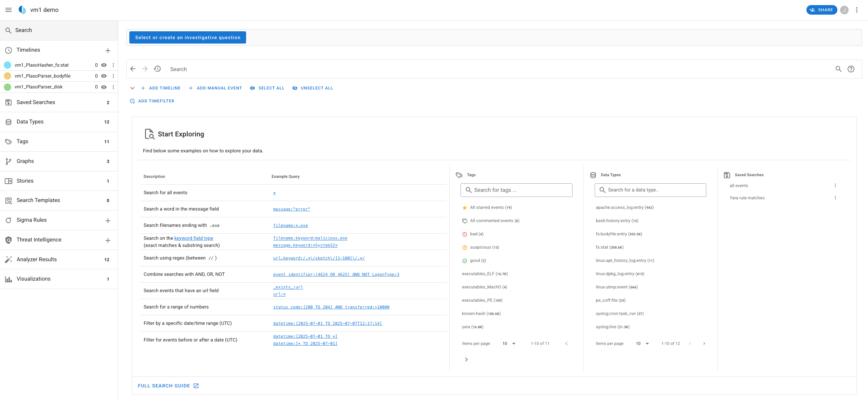Open Analyzer Results in the sidebar
Image resolution: width=868 pixels, height=401 pixels.
click(37, 260)
